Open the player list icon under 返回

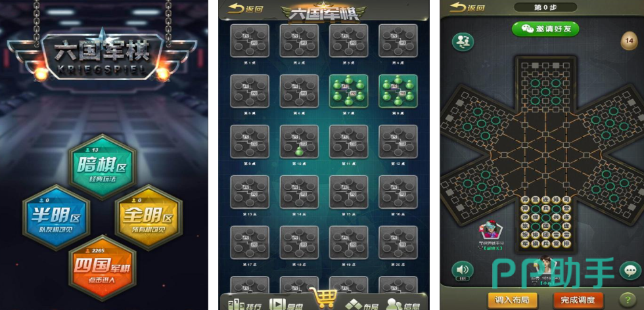[463, 41]
